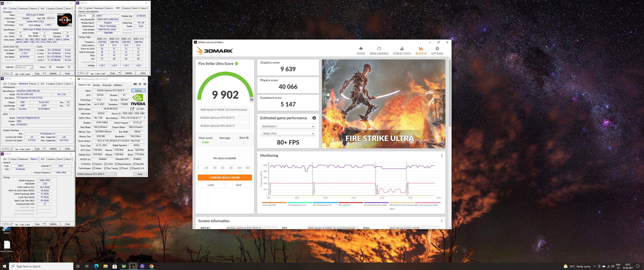Click Lookup button in GPU-Z
The image size is (644, 270).
tap(138, 90)
